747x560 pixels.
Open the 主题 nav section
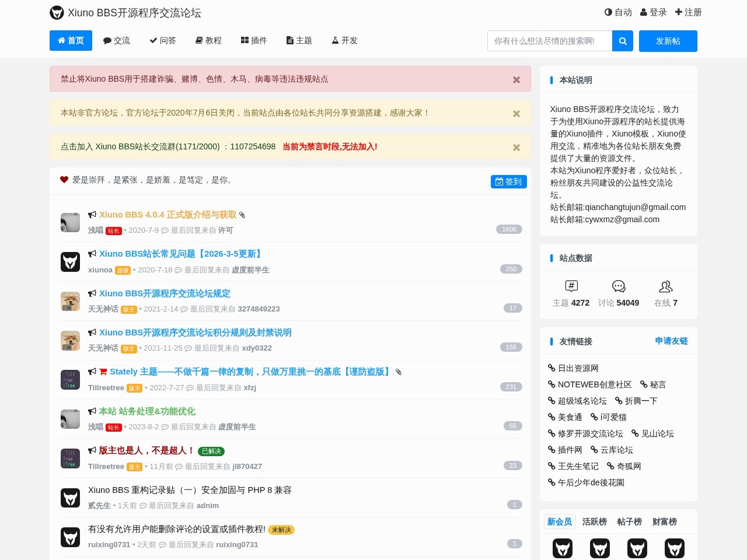(x=299, y=40)
